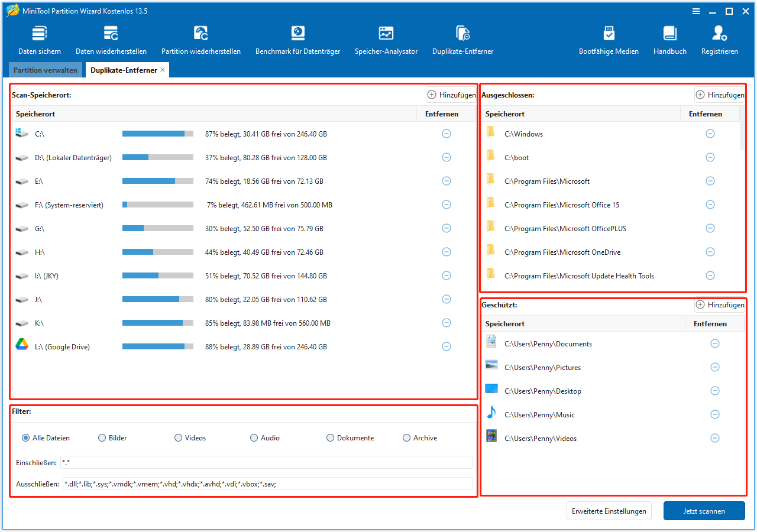Open the Speicher-Analysator
The image size is (757, 532).
(x=386, y=39)
